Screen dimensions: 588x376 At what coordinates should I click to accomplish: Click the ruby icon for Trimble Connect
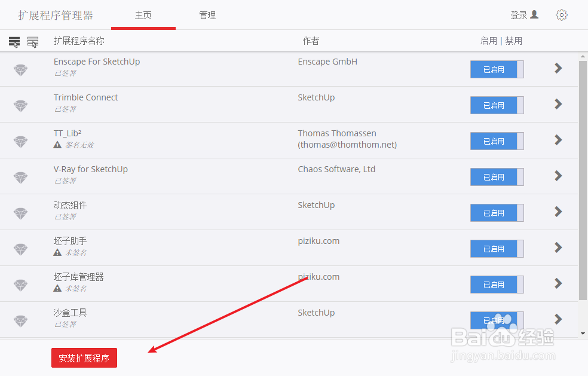tap(21, 106)
